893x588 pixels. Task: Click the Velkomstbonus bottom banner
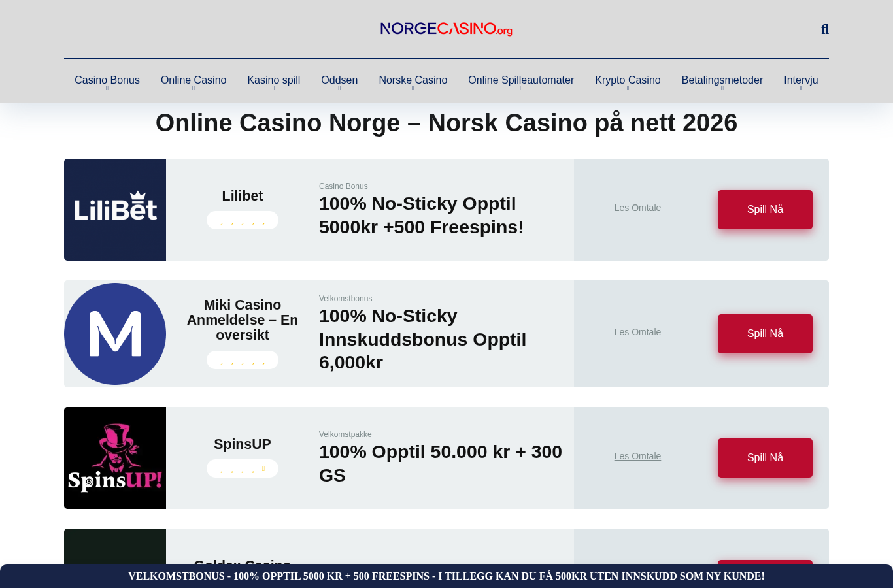[x=446, y=576]
